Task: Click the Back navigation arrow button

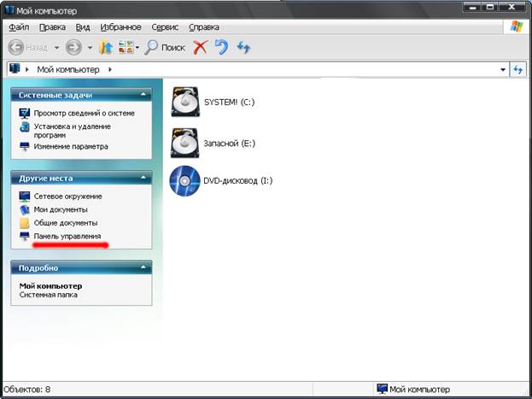Action: 16,47
